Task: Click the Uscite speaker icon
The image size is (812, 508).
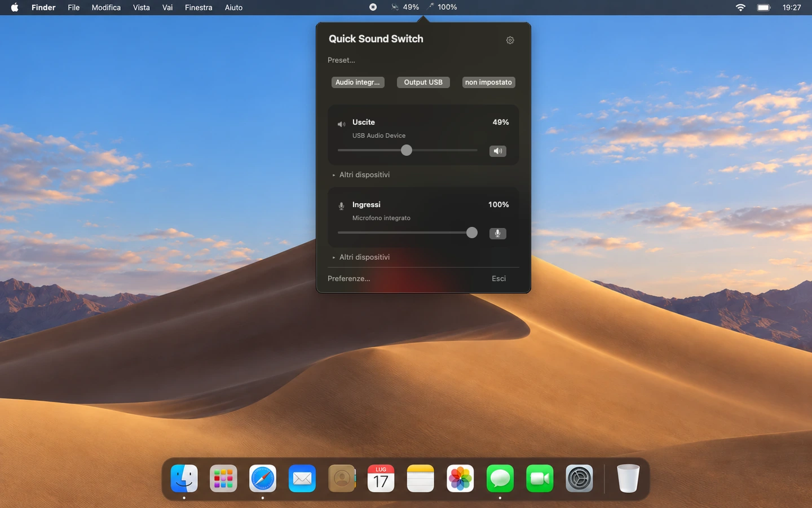Action: pyautogui.click(x=341, y=124)
